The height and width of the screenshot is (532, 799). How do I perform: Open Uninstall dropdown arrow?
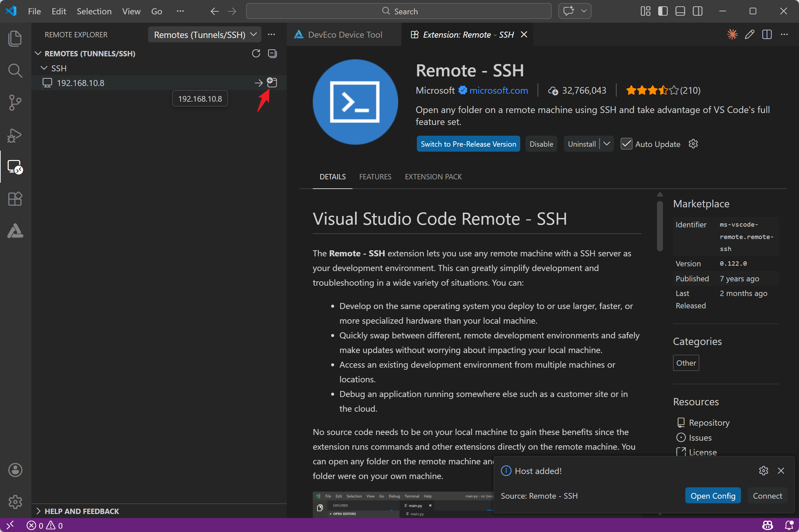coord(607,144)
